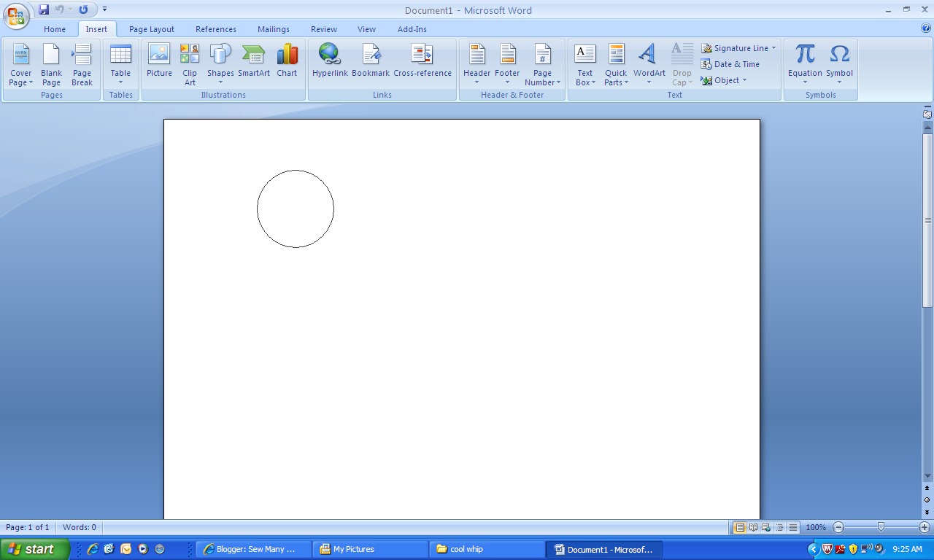Click the Words: 0 status bar counter
934x560 pixels.
tap(80, 527)
